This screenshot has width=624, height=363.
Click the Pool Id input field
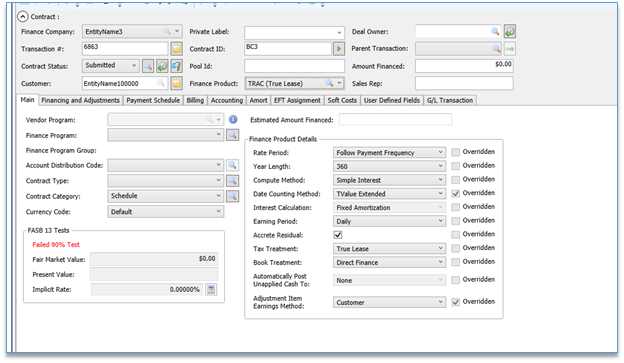coord(294,66)
